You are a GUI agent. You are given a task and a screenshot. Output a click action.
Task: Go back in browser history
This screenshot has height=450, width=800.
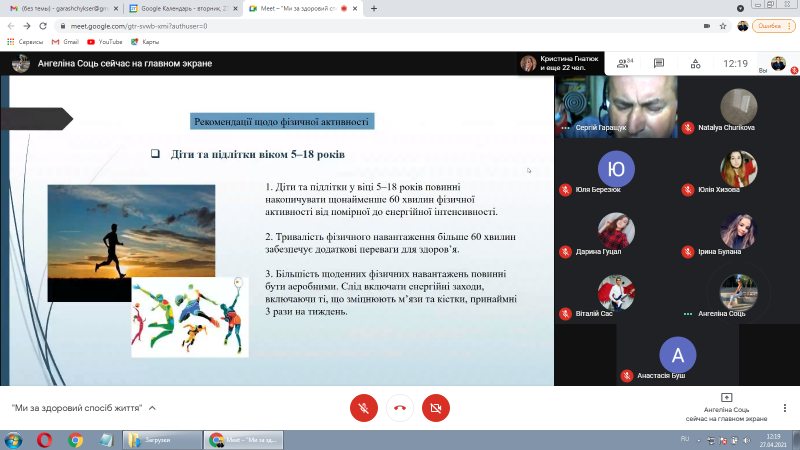pyautogui.click(x=11, y=26)
